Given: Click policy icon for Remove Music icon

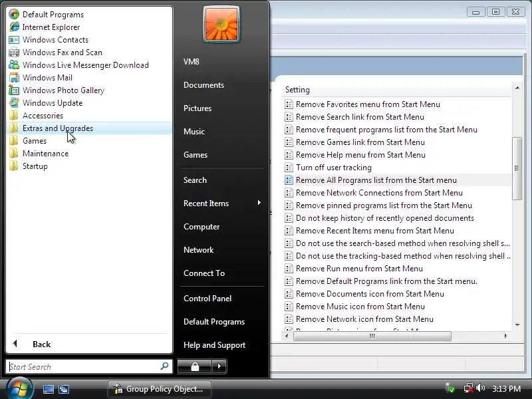Looking at the screenshot, I should click(x=289, y=307).
